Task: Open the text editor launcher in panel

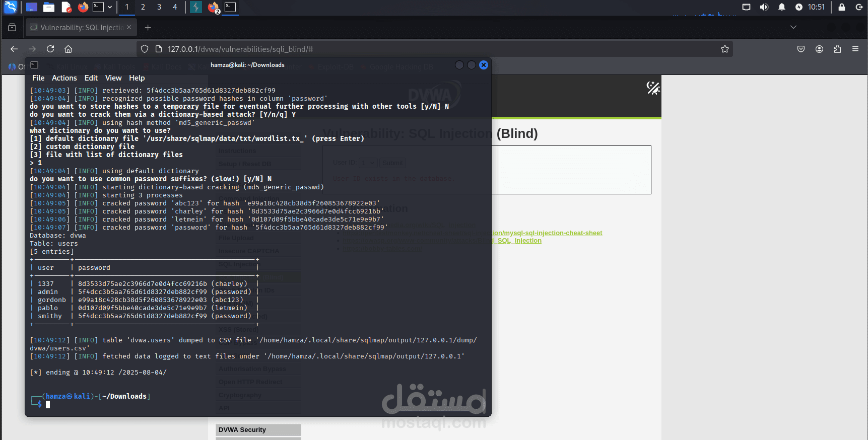Action: [66, 7]
